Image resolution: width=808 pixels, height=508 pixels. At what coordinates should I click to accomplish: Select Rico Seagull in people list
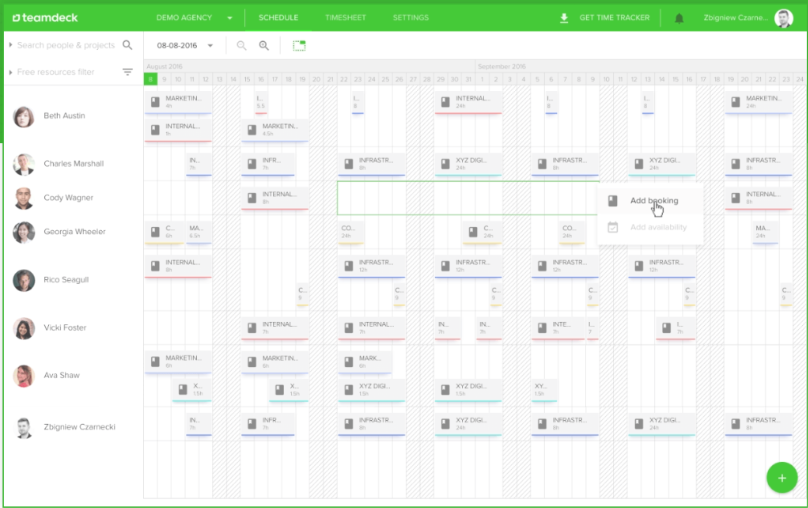click(x=66, y=280)
